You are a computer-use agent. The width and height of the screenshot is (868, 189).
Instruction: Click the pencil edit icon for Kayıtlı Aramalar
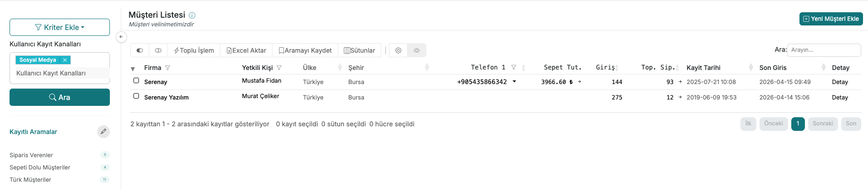click(x=104, y=132)
